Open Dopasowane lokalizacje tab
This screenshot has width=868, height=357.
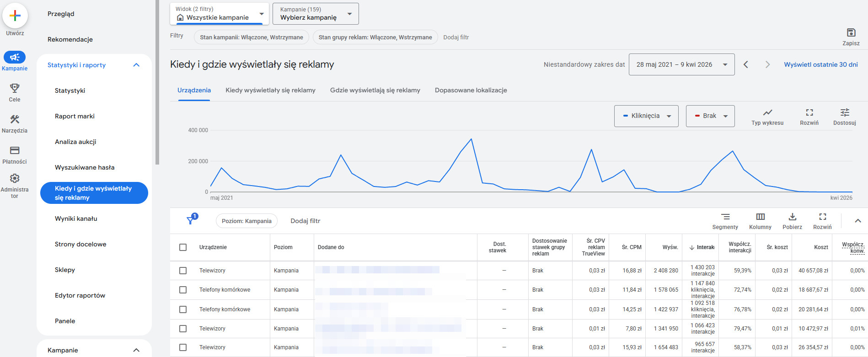tap(471, 90)
